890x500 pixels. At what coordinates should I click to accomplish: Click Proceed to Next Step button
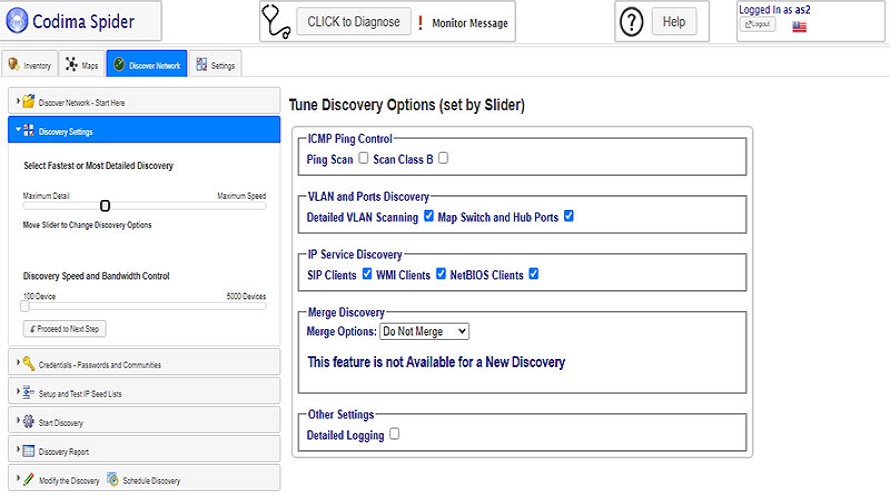click(x=65, y=329)
